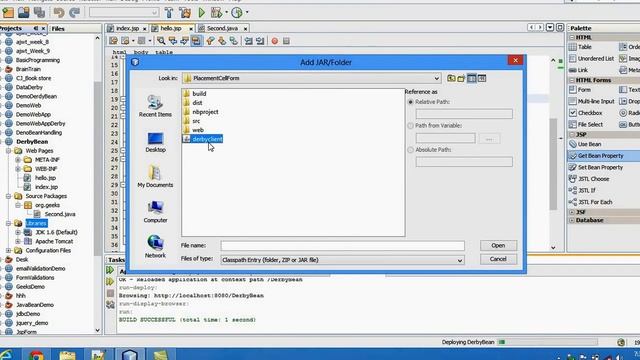Switch to the Projects panel tab

[x=11, y=28]
